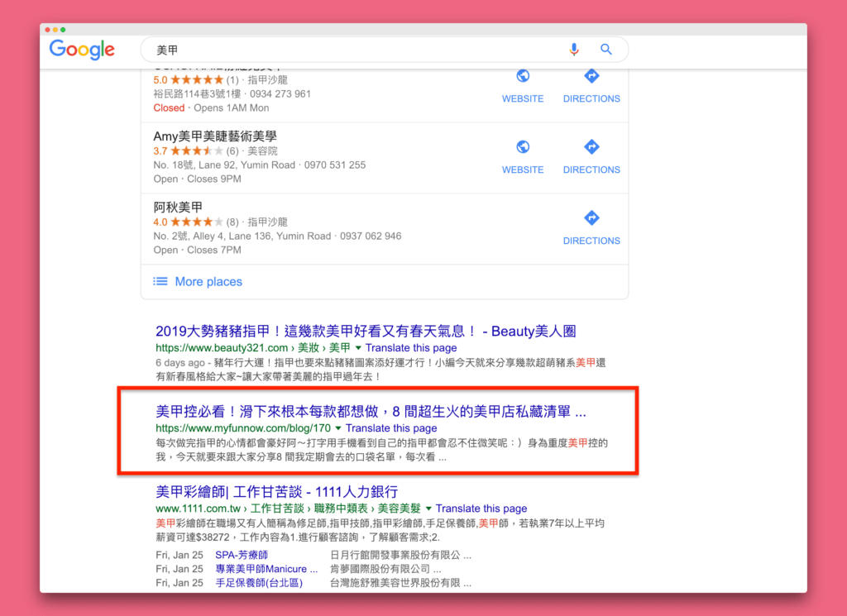847x616 pixels.
Task: Click DIRECTIONS label for 阿秋美甲
Action: pyautogui.click(x=591, y=241)
